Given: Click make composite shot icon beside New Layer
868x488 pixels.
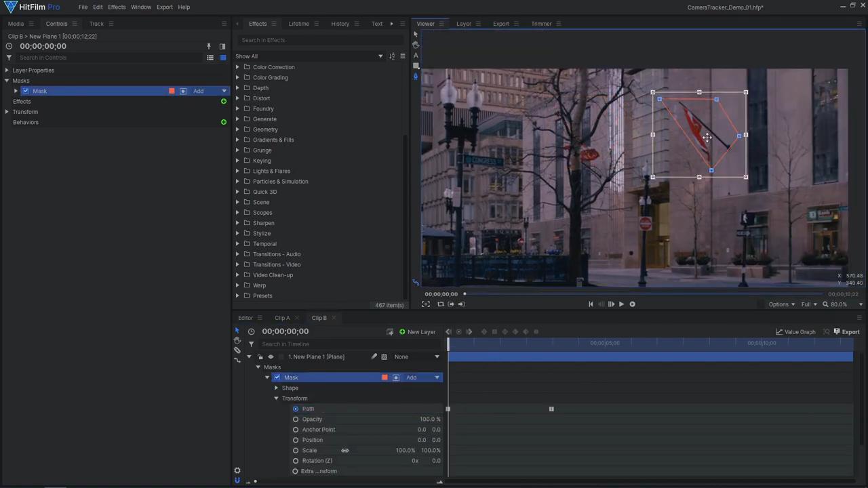Looking at the screenshot, I should pos(390,332).
